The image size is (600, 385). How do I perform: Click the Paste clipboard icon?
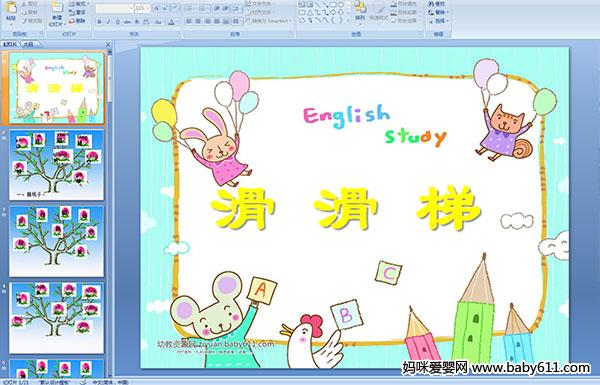coord(11,7)
